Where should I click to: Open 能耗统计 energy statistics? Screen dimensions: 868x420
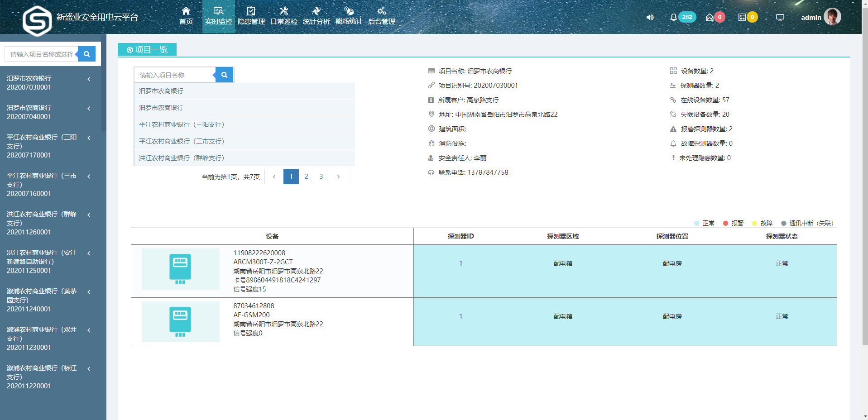pos(349,16)
